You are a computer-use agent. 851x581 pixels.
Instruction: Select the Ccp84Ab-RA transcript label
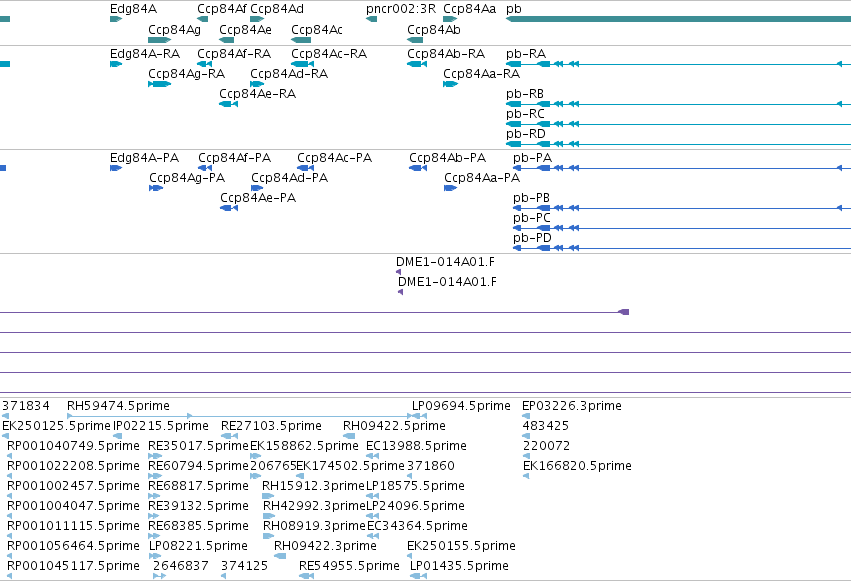click(x=446, y=54)
